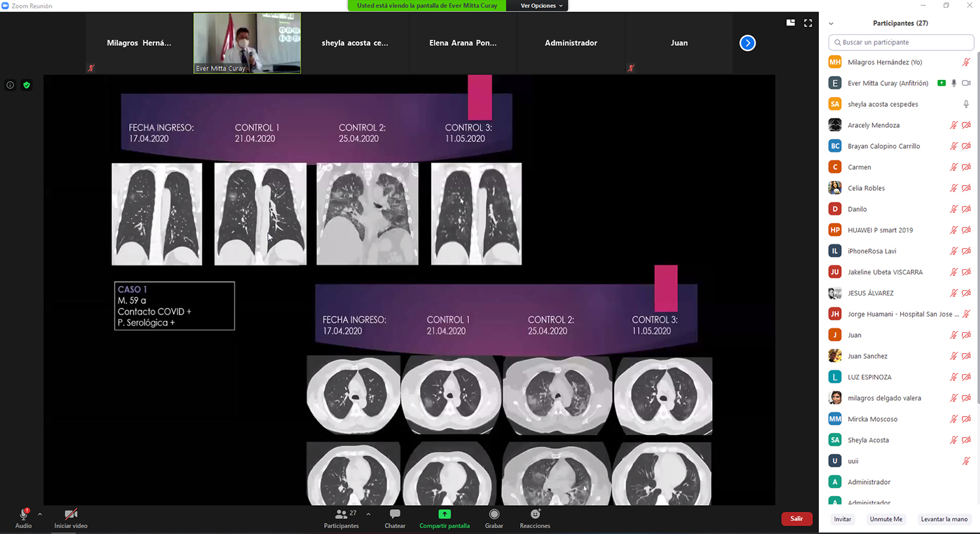980x534 pixels.
Task: Select sheyla acosta ce... video tile
Action: 355,43
